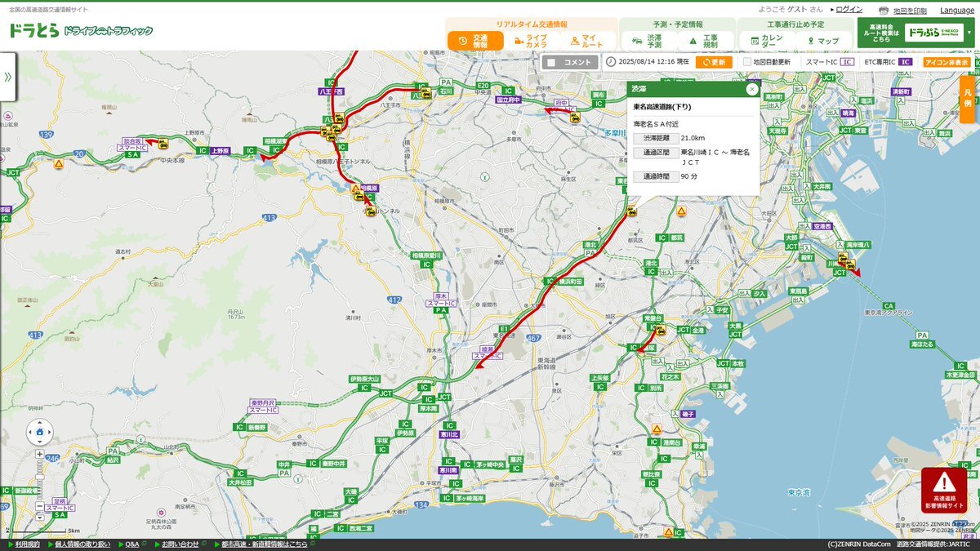The width and height of the screenshot is (980, 551).
Task: Pan the map down with arrow
Action: tap(39, 442)
